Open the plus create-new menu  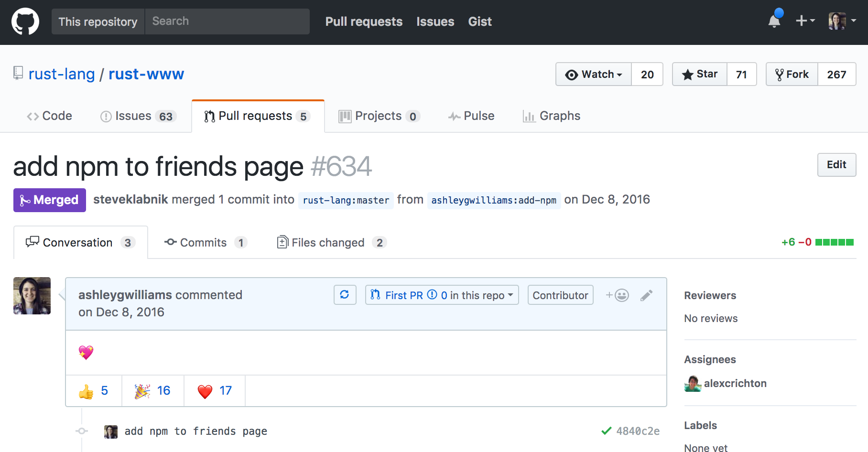[805, 21]
